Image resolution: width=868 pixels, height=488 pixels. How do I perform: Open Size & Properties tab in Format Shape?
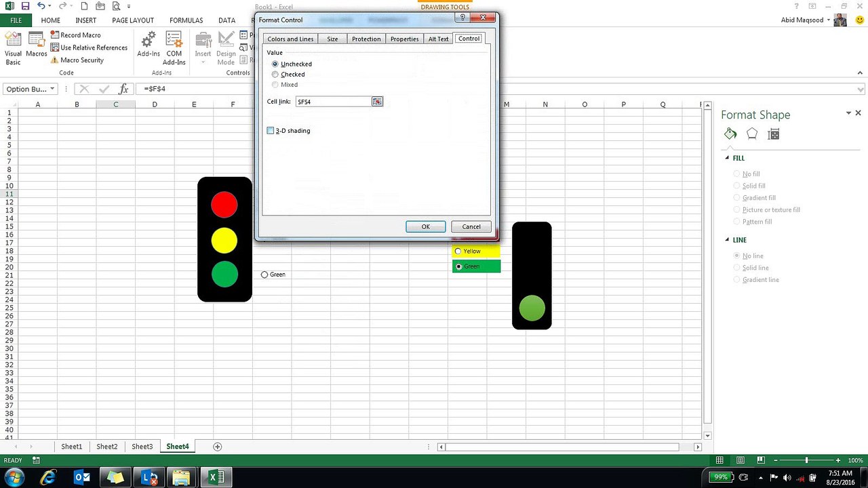point(773,134)
